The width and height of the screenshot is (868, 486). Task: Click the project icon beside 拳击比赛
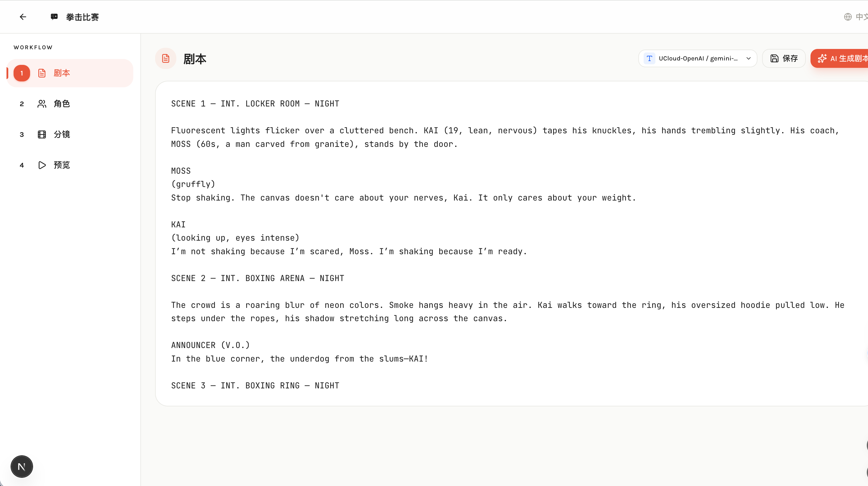click(x=54, y=17)
